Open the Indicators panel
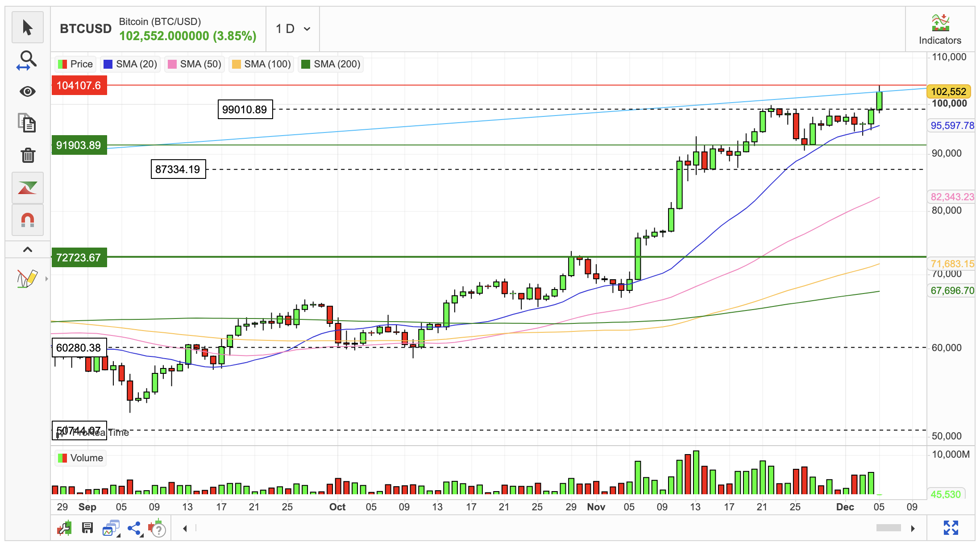This screenshot has height=546, width=980. [940, 29]
